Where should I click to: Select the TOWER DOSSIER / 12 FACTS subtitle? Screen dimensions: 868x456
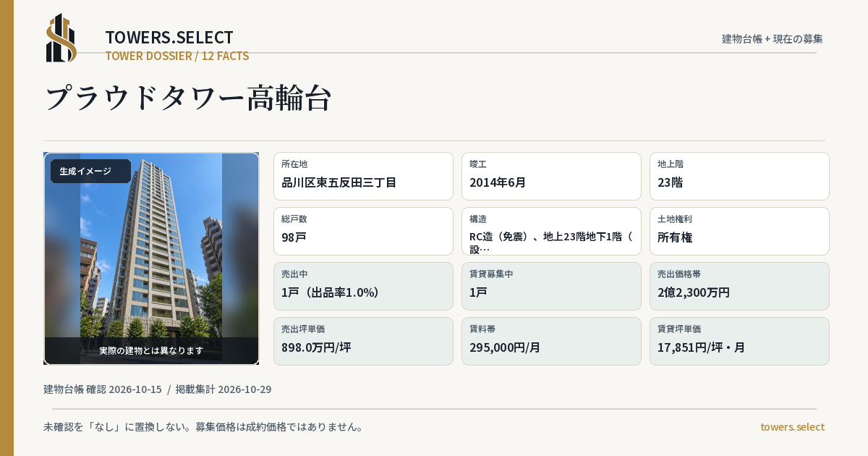coord(177,56)
